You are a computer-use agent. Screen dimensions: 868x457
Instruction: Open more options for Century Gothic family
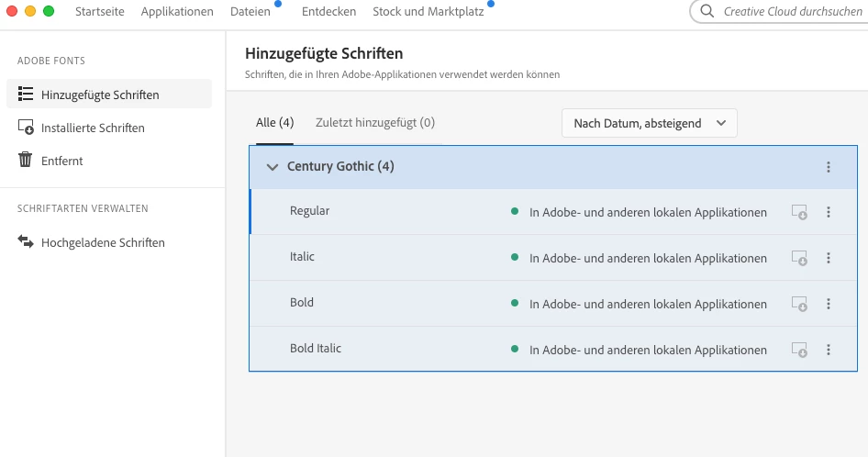(x=829, y=167)
